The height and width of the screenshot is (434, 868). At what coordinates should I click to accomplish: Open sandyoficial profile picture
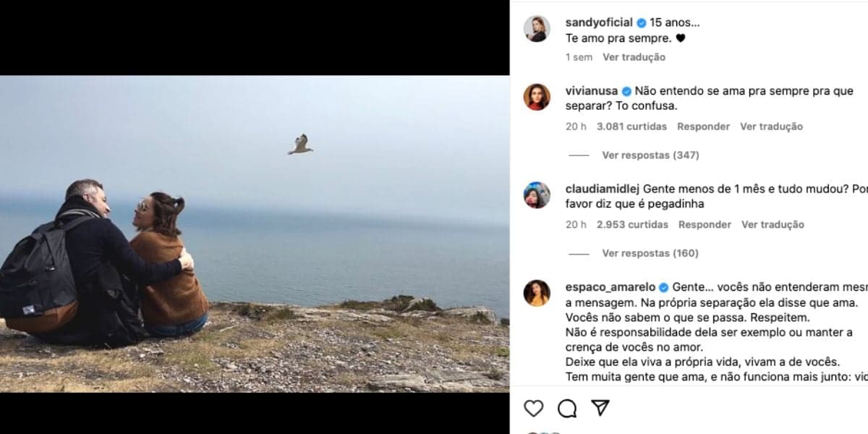coord(537,28)
